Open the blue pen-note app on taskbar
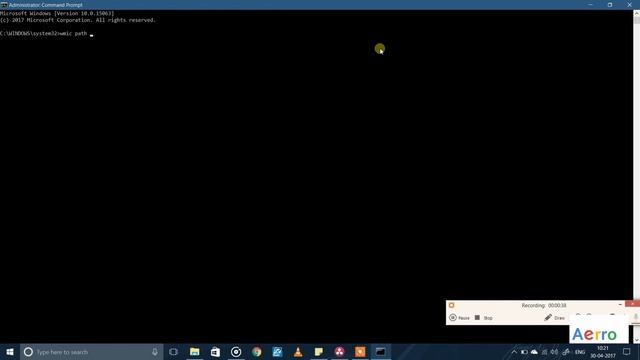This screenshot has height=360, width=640. (278, 352)
